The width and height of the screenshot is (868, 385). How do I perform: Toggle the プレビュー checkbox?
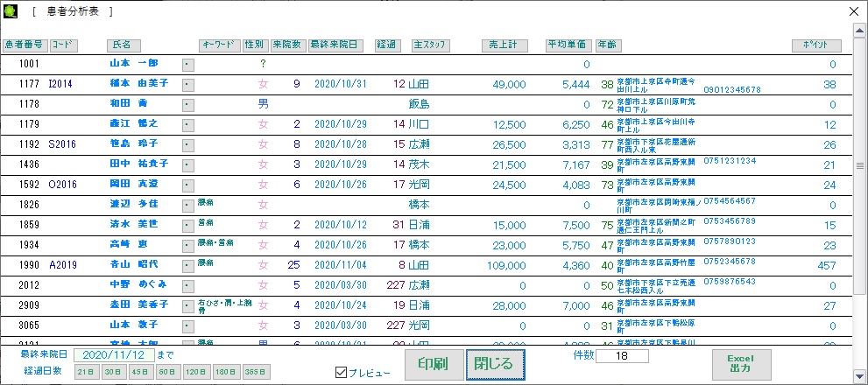pos(341,372)
